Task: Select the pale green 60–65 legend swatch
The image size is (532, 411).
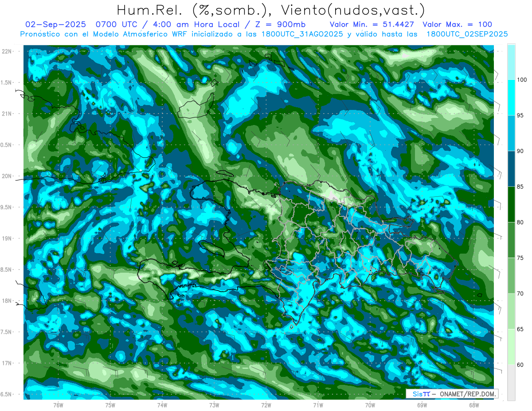Action: point(511,347)
